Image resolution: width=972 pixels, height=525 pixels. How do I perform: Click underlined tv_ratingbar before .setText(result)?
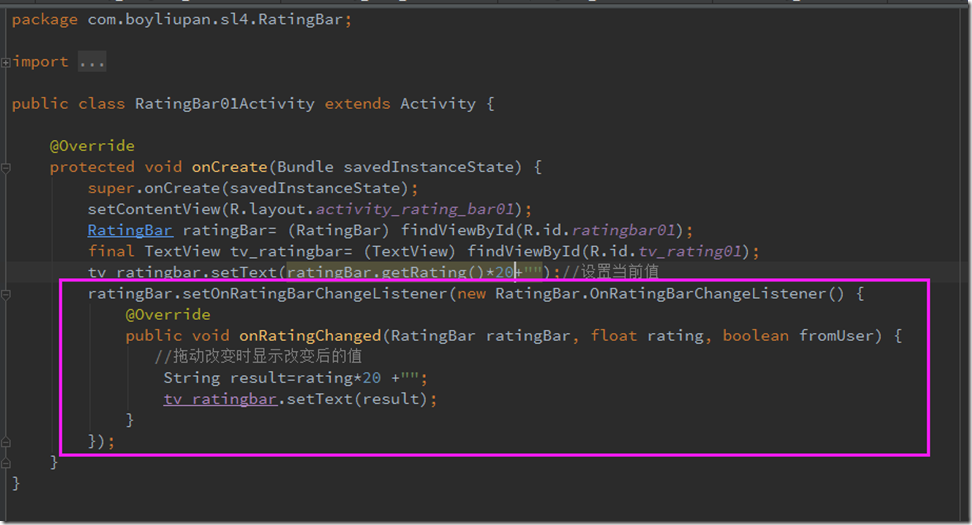[x=220, y=399]
